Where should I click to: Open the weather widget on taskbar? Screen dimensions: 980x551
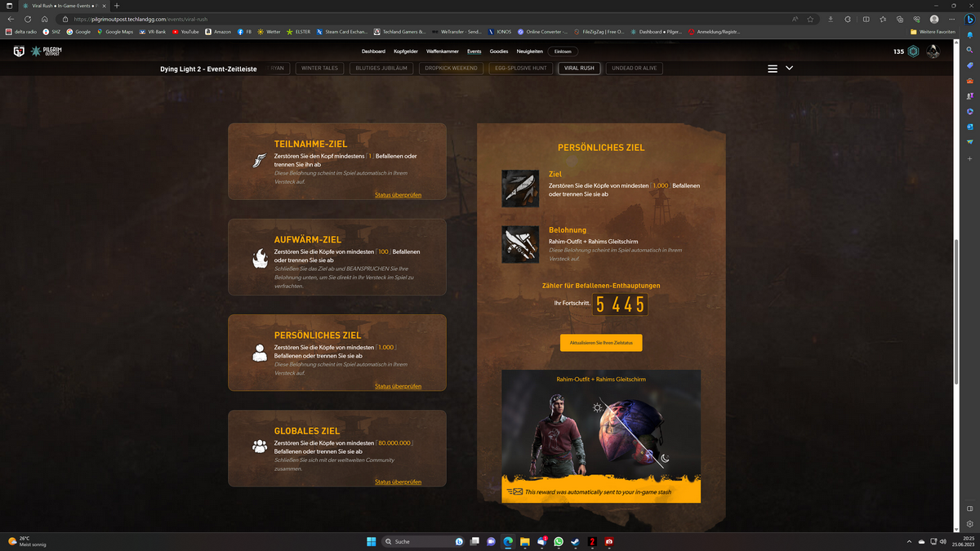(x=26, y=541)
